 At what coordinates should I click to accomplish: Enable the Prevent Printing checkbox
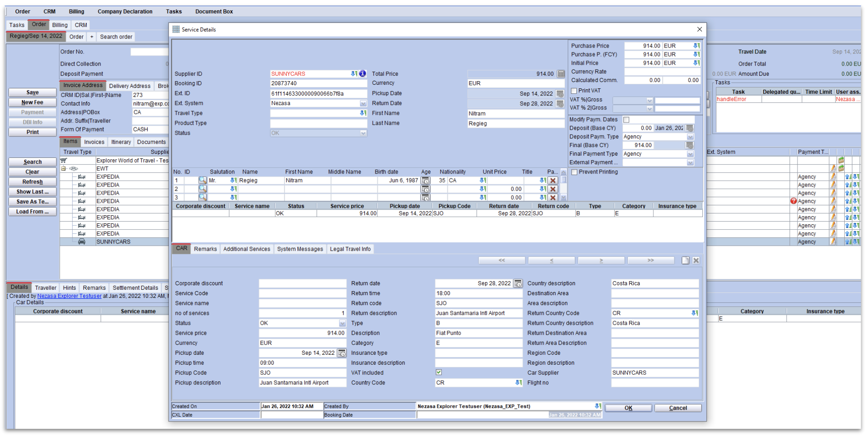tap(574, 172)
